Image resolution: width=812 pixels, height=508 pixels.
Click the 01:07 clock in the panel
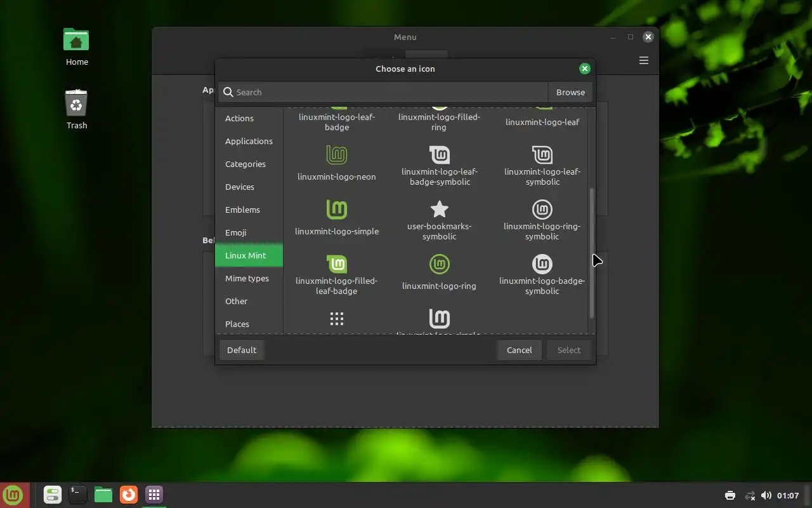coord(788,495)
